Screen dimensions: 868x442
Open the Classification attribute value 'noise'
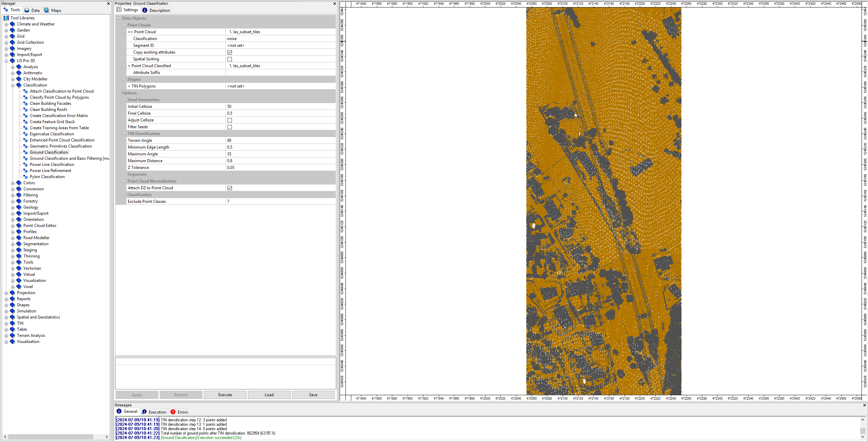pos(280,39)
